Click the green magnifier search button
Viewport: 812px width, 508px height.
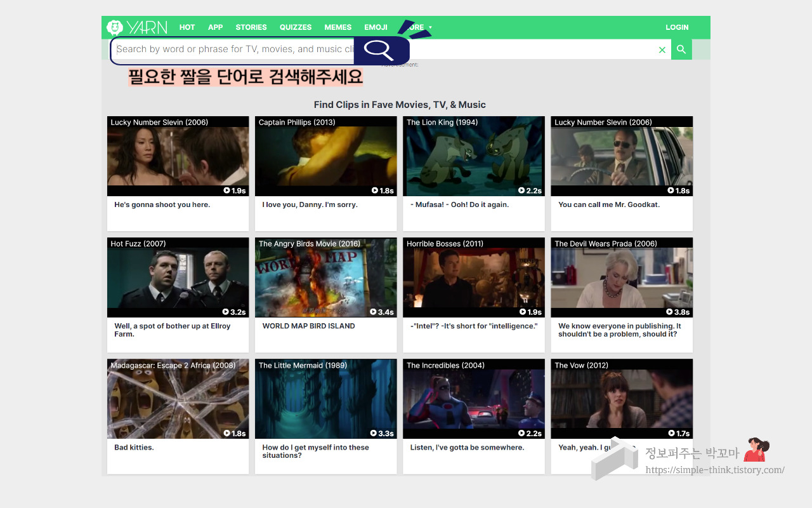pyautogui.click(x=681, y=50)
